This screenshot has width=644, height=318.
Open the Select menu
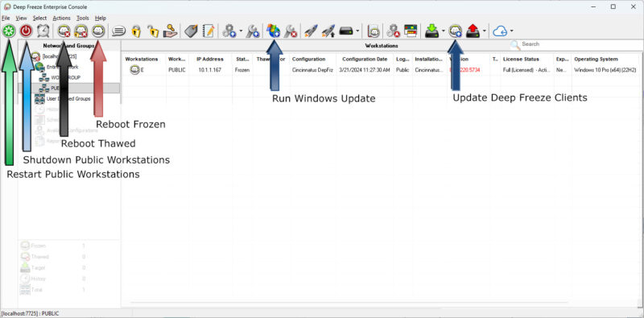point(39,18)
